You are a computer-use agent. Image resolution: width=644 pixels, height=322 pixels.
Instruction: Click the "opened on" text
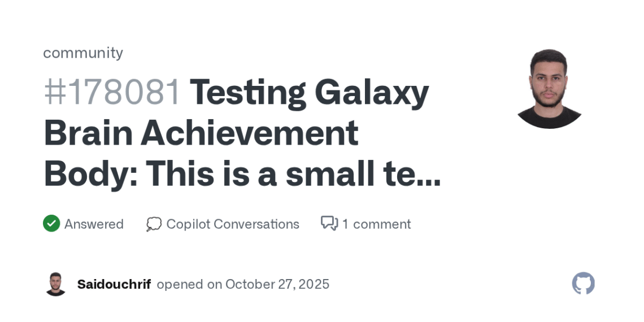189,284
